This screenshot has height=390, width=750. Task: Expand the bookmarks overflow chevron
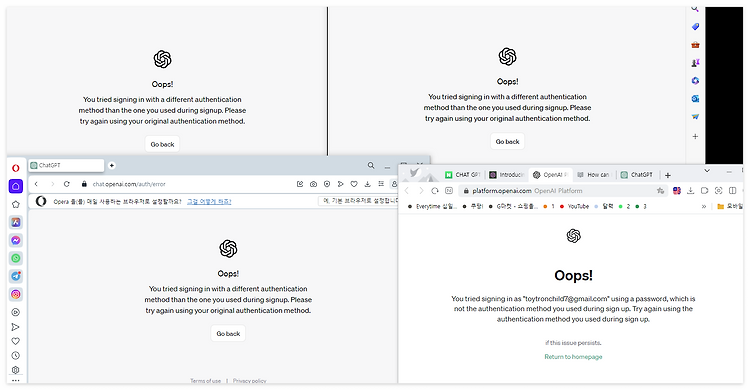[704, 206]
